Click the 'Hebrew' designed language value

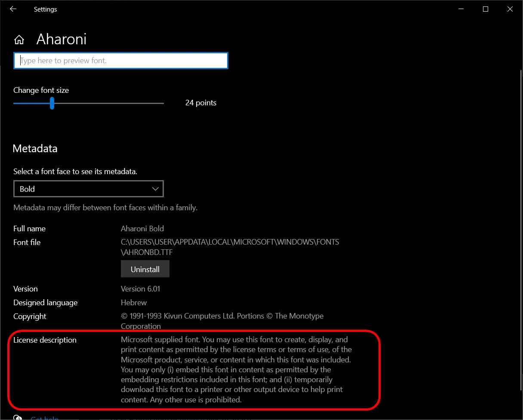coord(134,303)
